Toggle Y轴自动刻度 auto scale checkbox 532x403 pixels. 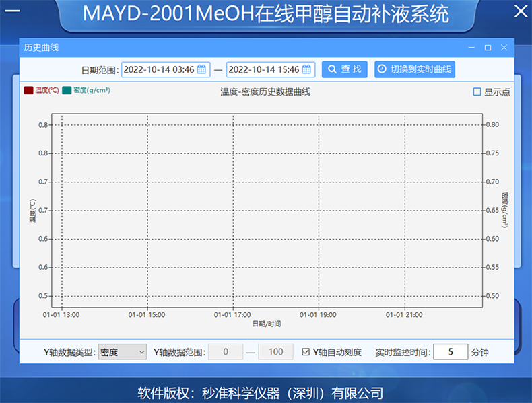[x=306, y=352]
